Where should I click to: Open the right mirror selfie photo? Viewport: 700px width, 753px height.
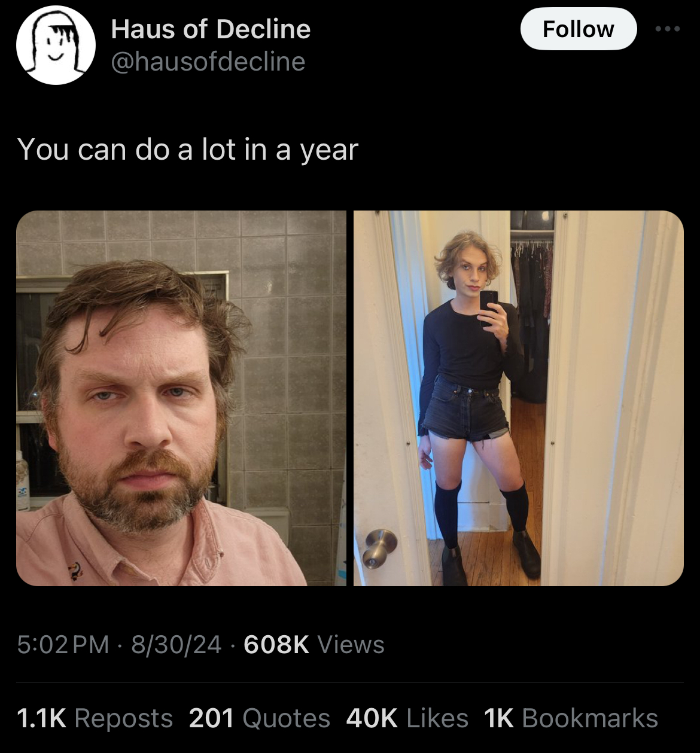click(518, 398)
